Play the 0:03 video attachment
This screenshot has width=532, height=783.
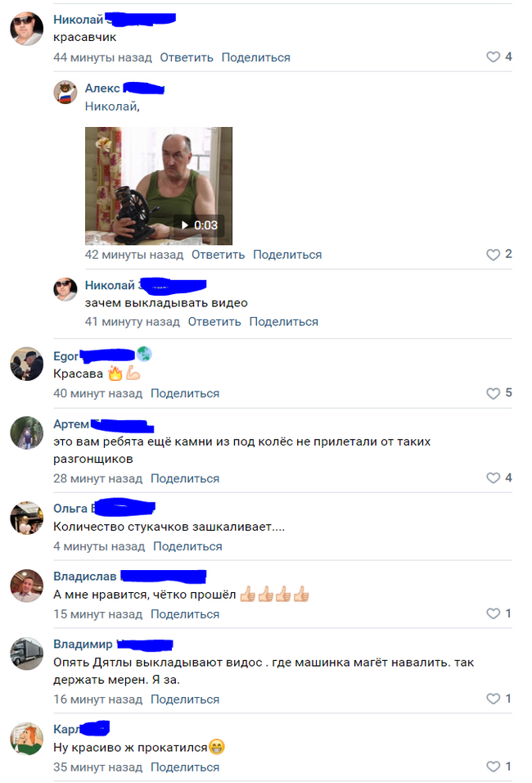159,186
